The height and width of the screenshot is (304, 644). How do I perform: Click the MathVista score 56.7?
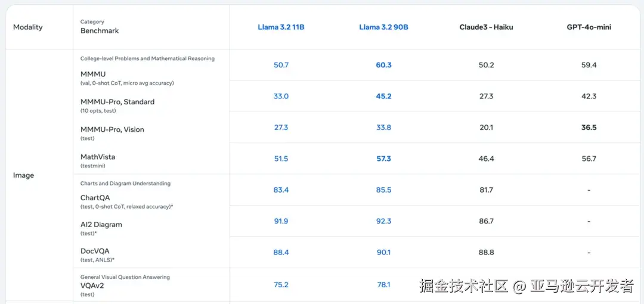(589, 159)
